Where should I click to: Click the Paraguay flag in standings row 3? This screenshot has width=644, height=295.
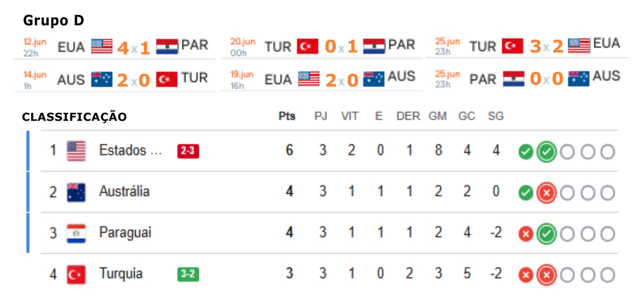(76, 233)
